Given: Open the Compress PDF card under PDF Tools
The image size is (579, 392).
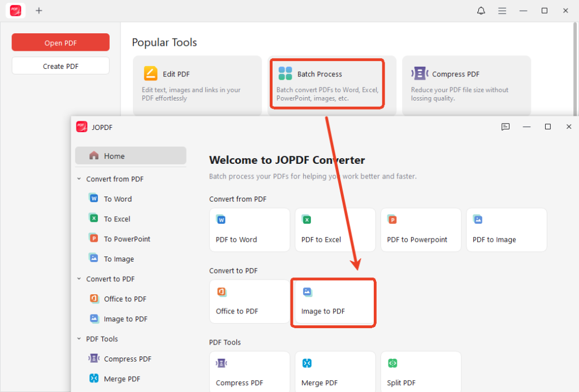Looking at the screenshot, I should (x=249, y=372).
